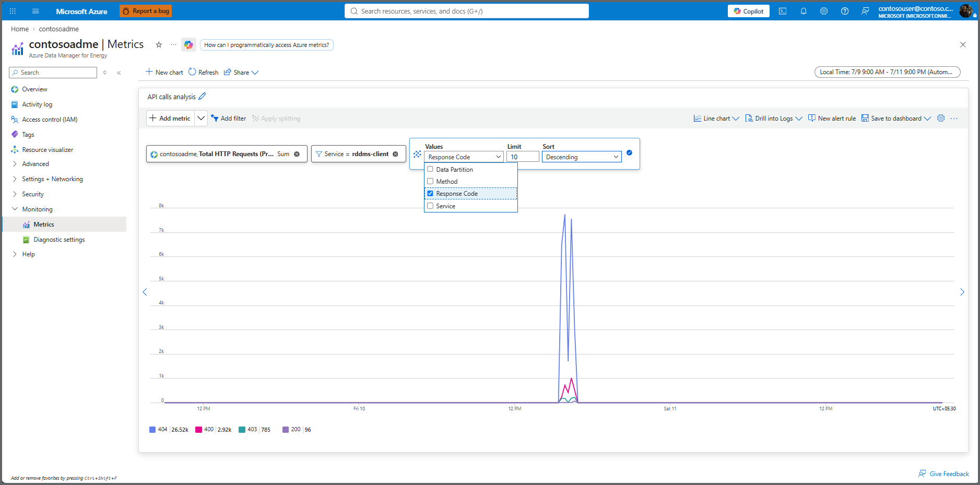This screenshot has height=485, width=980.
Task: Open the Azure portal menu hamburger icon
Action: (x=36, y=11)
